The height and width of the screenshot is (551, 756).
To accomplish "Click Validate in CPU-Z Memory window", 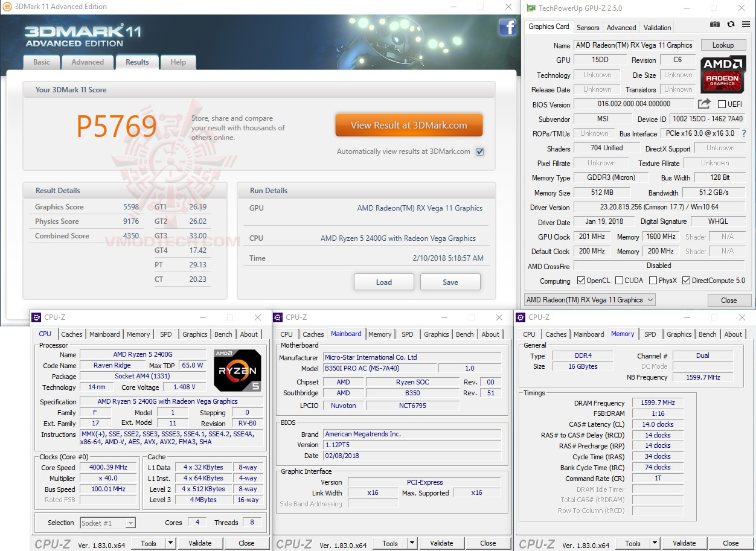I will [x=684, y=543].
